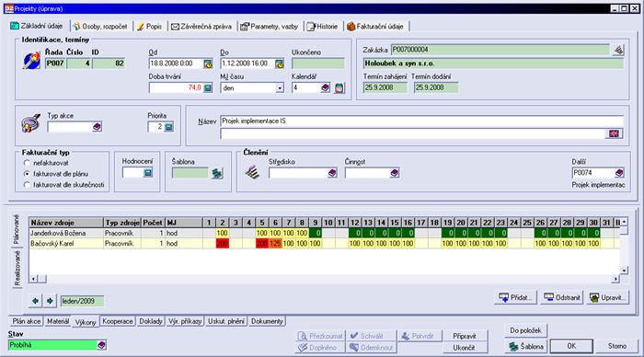Switch to Dokumenty bottom tab
The width and height of the screenshot is (644, 357).
[x=267, y=321]
